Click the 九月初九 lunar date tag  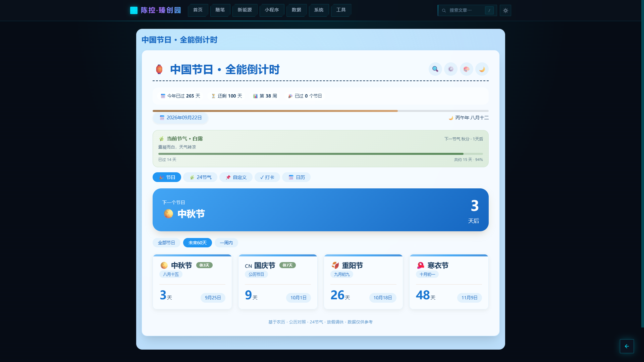[x=342, y=274]
